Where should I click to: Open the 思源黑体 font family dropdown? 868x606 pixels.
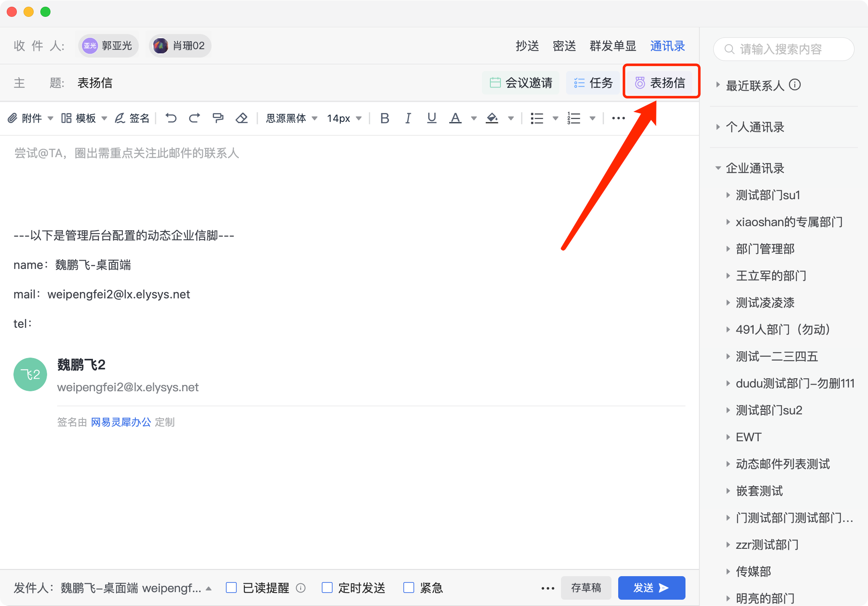(291, 118)
